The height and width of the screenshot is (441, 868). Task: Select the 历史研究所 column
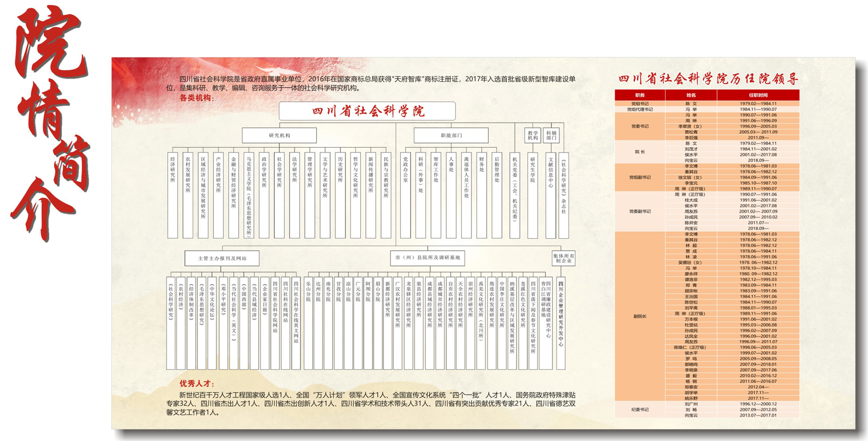coord(340,195)
